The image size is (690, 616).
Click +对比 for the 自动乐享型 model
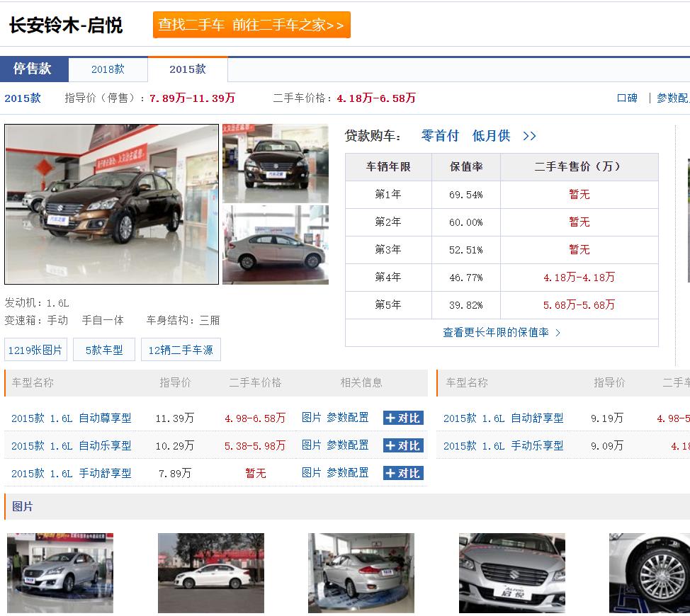pyautogui.click(x=402, y=445)
